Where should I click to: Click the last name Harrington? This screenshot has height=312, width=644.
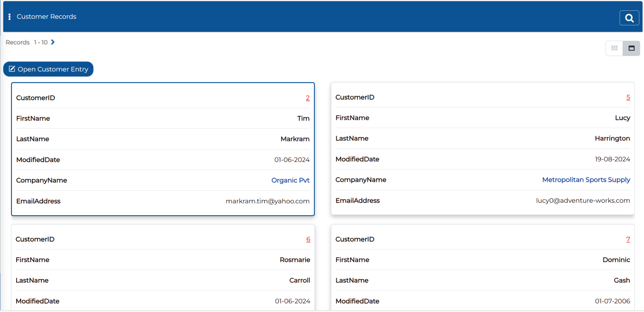click(x=612, y=138)
